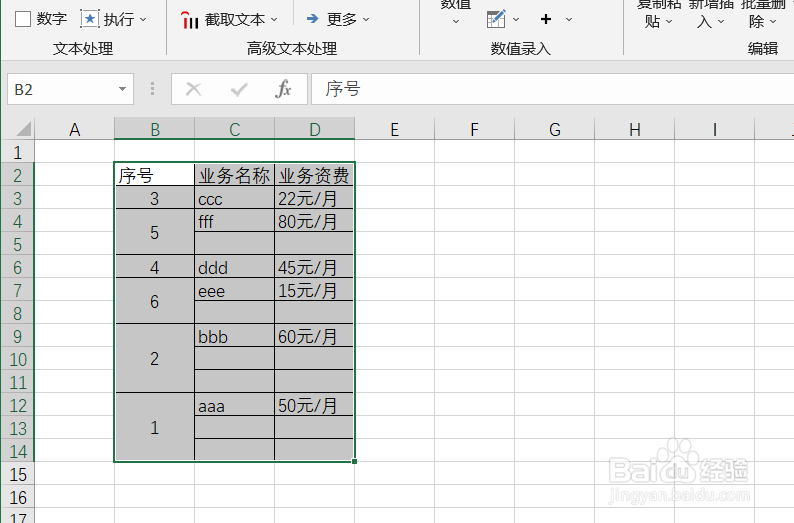Click the 截取文本 icon
Viewport: 794px width, 523px height.
click(190, 20)
